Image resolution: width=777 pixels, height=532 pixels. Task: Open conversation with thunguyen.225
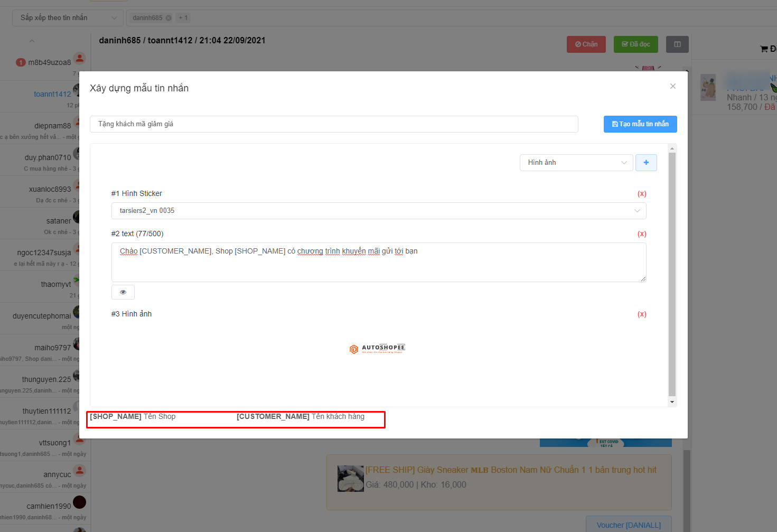pos(45,382)
